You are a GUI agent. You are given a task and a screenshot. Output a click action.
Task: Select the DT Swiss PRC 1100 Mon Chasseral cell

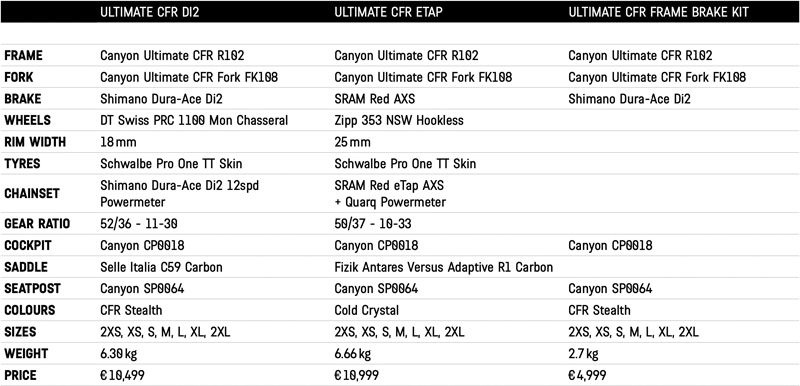point(194,120)
